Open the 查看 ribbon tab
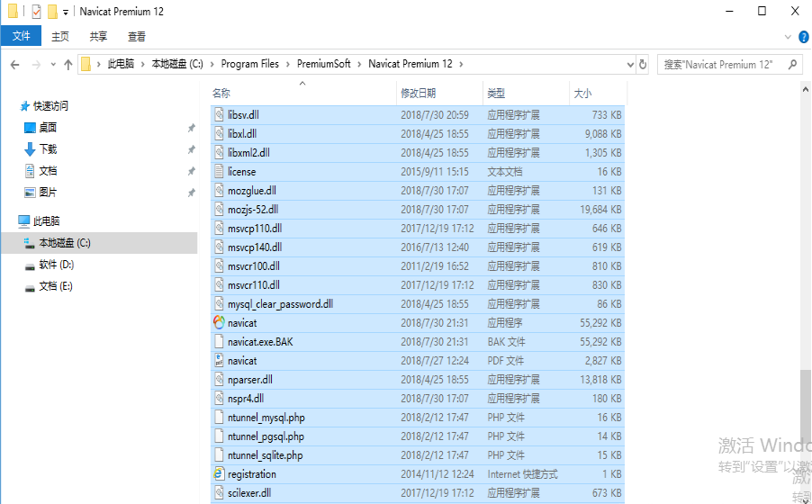 coord(137,36)
